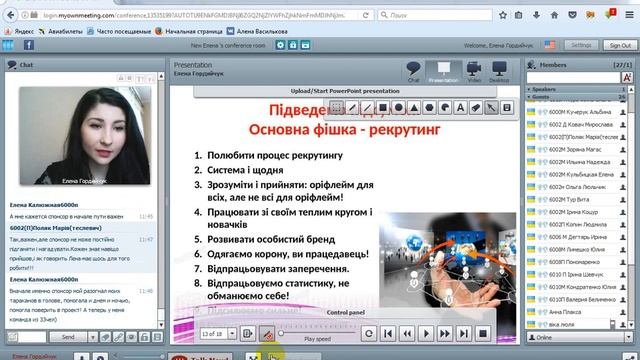Open Яндекс bookmark in bookmarks bar
This screenshot has height=360, width=640.
click(19, 31)
